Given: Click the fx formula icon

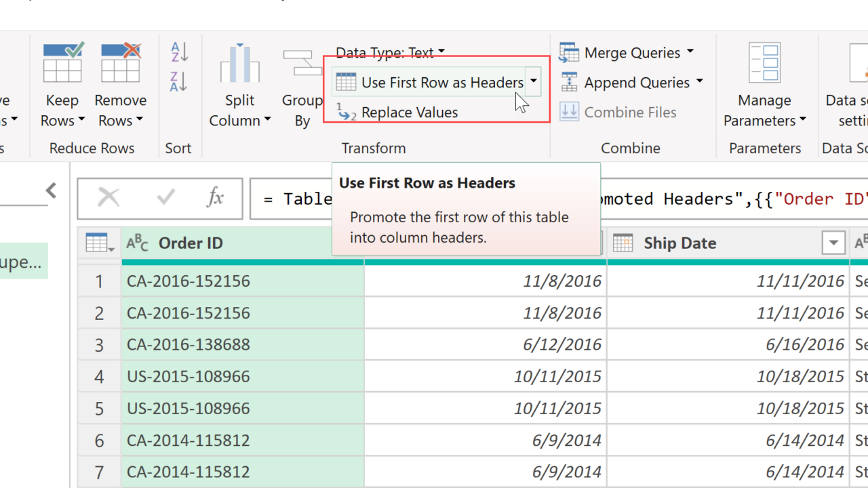Looking at the screenshot, I should click(x=215, y=198).
